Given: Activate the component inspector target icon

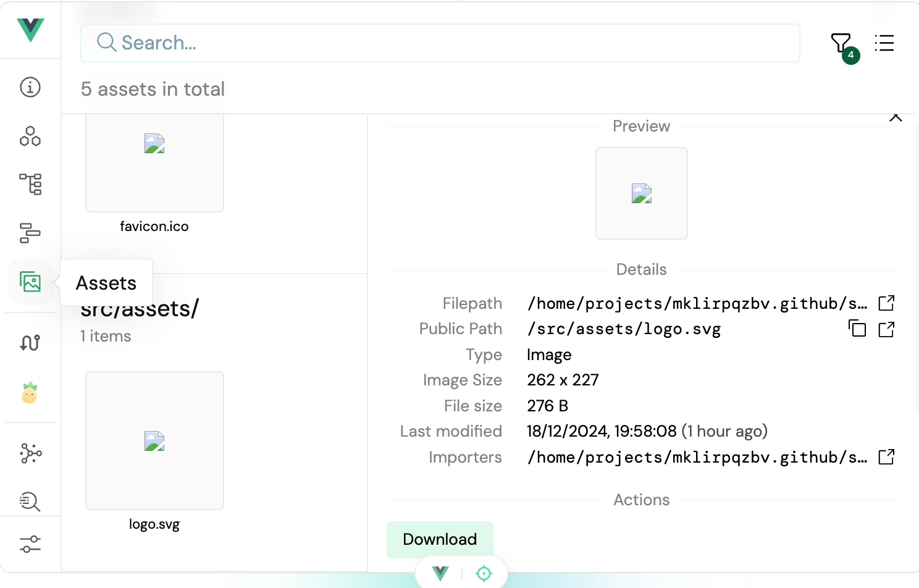Looking at the screenshot, I should click(x=484, y=574).
